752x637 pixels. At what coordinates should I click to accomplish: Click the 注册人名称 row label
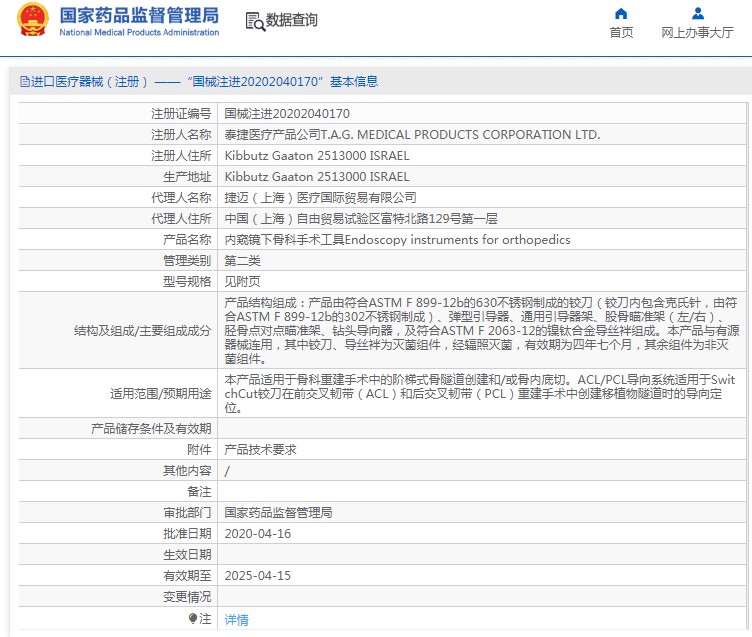tap(181, 135)
